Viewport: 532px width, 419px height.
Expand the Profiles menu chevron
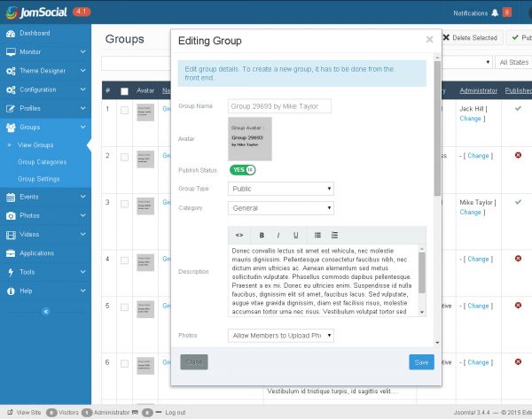point(82,108)
